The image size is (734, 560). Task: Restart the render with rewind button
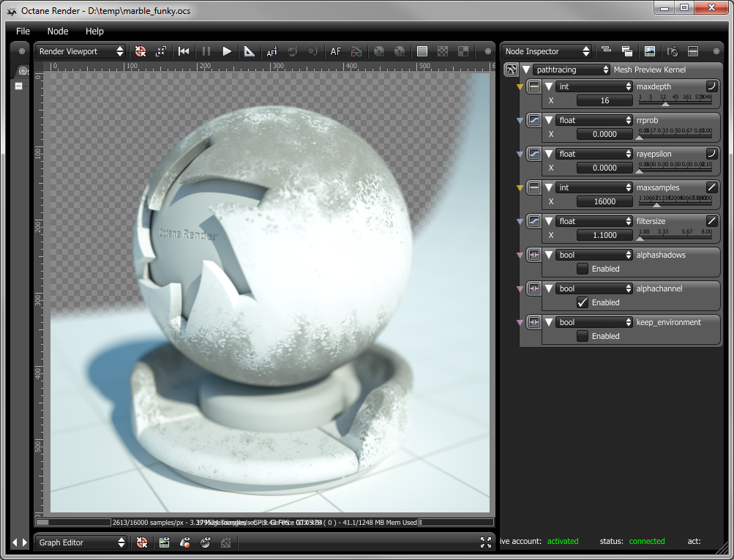pyautogui.click(x=184, y=51)
